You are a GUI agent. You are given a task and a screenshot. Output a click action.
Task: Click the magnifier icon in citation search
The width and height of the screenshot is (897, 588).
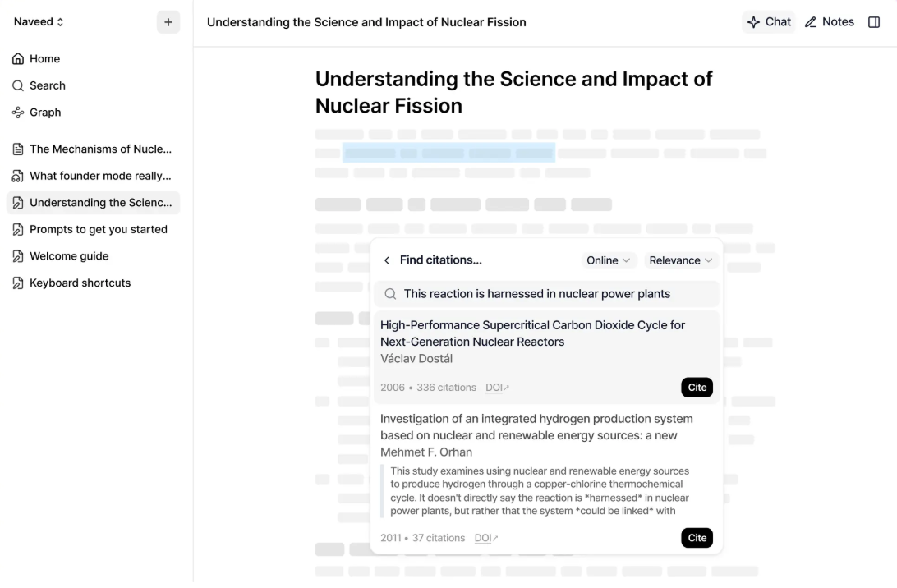[390, 294]
